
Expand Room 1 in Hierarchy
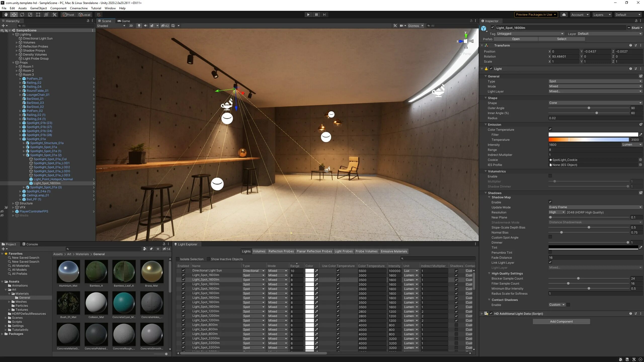click(17, 67)
